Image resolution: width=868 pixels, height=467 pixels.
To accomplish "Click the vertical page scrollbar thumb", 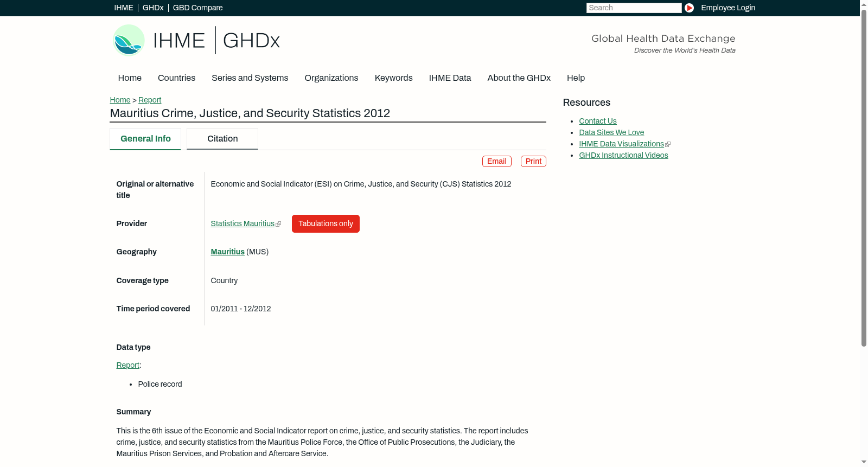I will [x=864, y=178].
